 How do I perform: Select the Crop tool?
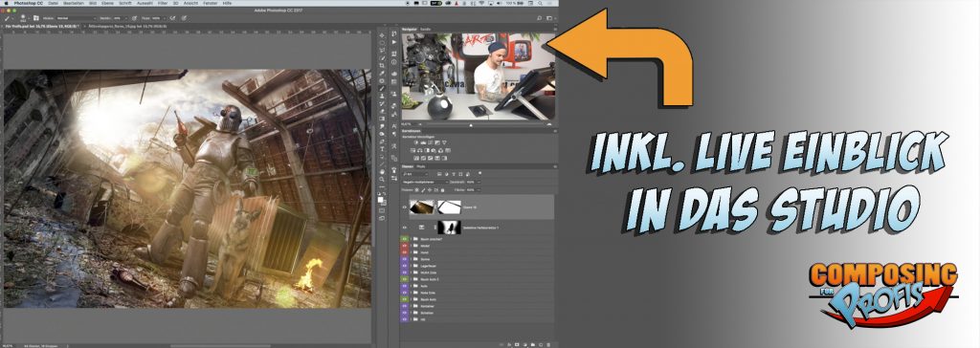(x=382, y=66)
